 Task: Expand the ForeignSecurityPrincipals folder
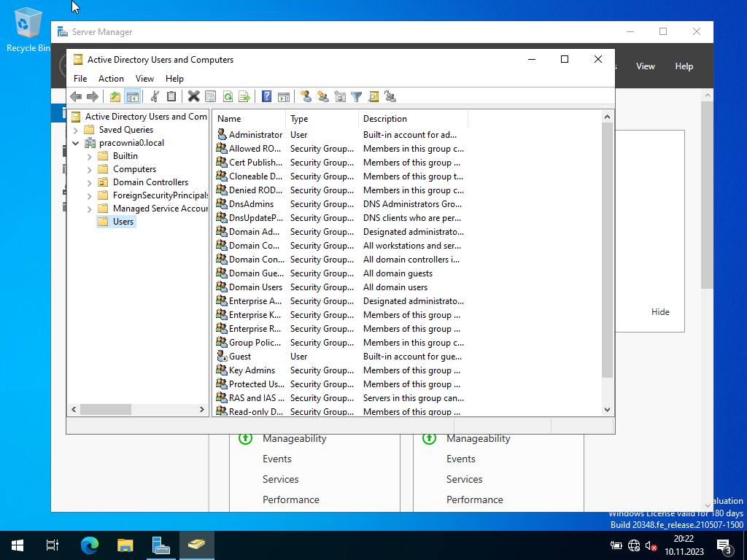tap(90, 195)
